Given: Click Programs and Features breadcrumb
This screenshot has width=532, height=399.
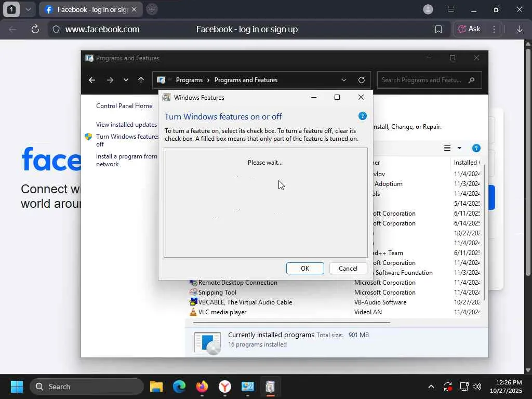Looking at the screenshot, I should pyautogui.click(x=246, y=80).
